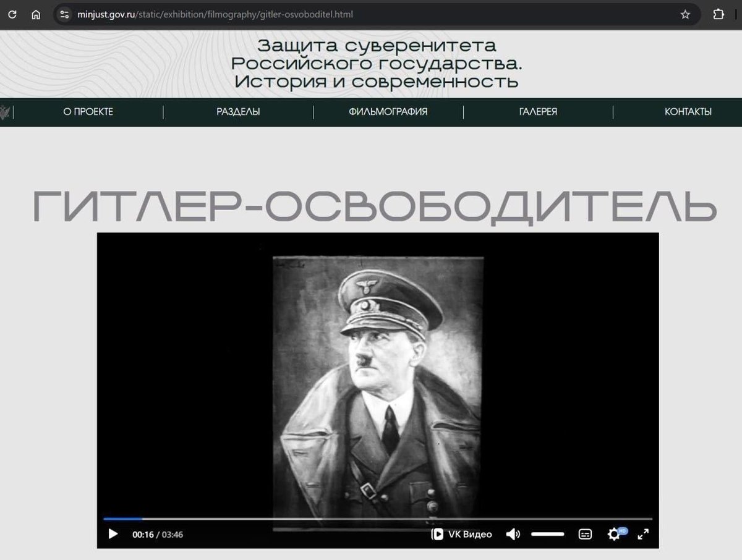Toggle subtitles icon in video player

pos(585,534)
